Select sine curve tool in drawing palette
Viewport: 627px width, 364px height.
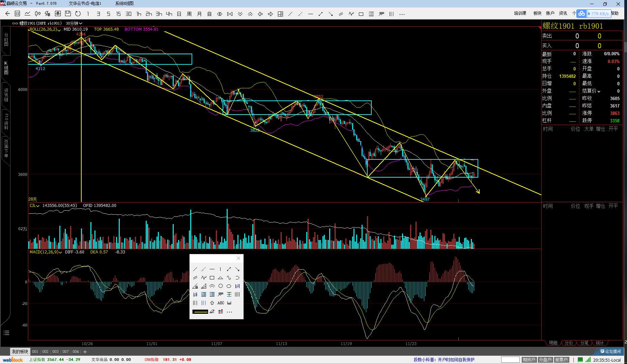click(x=229, y=277)
